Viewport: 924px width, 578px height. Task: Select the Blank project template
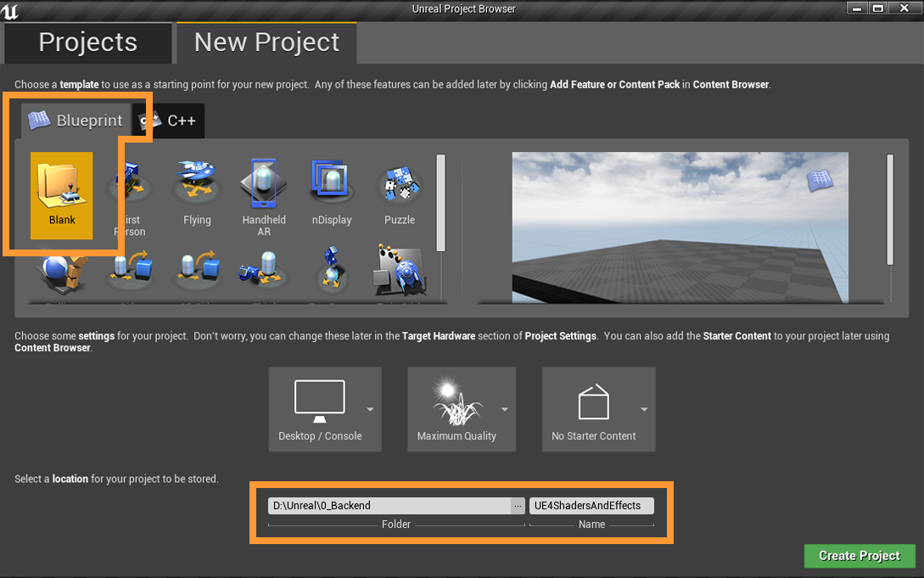pos(62,195)
